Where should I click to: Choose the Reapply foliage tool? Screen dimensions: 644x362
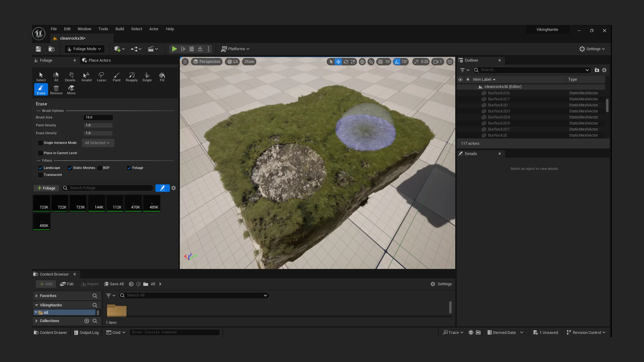click(x=132, y=77)
